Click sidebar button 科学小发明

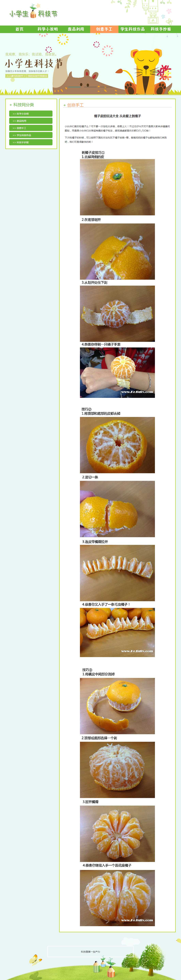pos(31,114)
